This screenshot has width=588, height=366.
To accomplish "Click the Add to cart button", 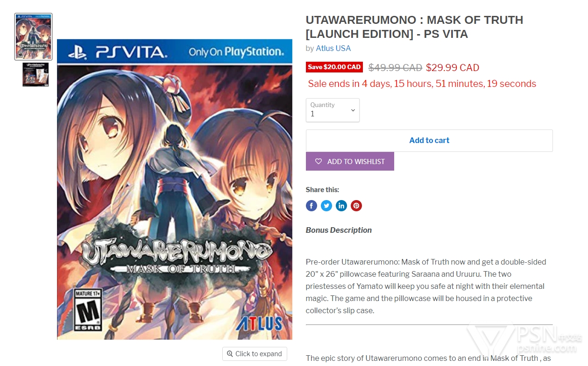I will (x=429, y=140).
